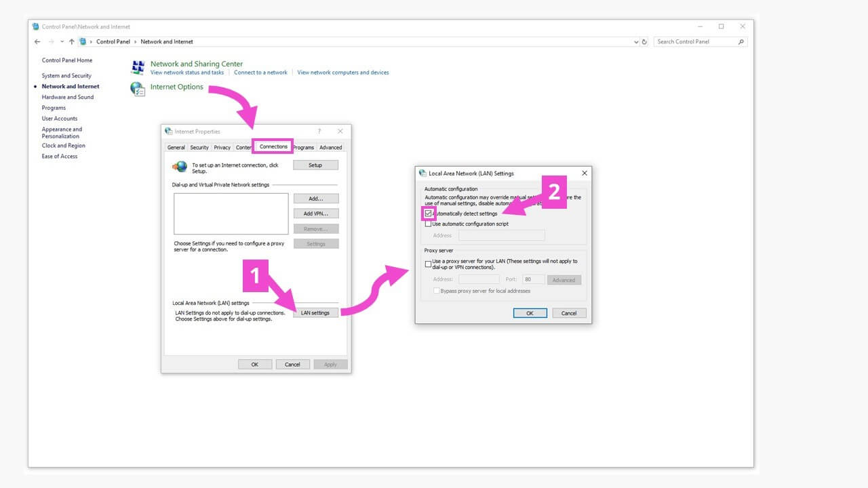The image size is (868, 488).
Task: Click the Apply button in Internet Properties
Action: coord(330,364)
